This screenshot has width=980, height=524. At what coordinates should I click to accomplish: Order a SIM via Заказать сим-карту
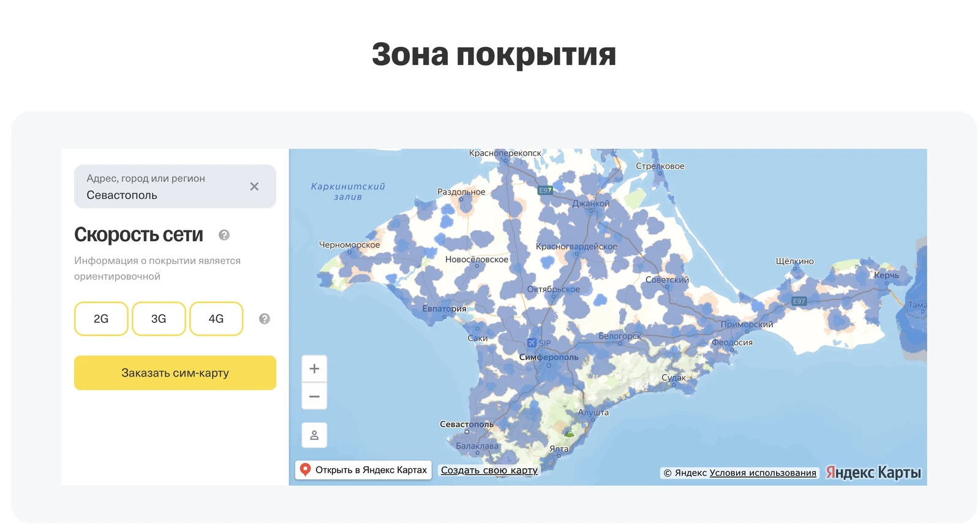[175, 373]
